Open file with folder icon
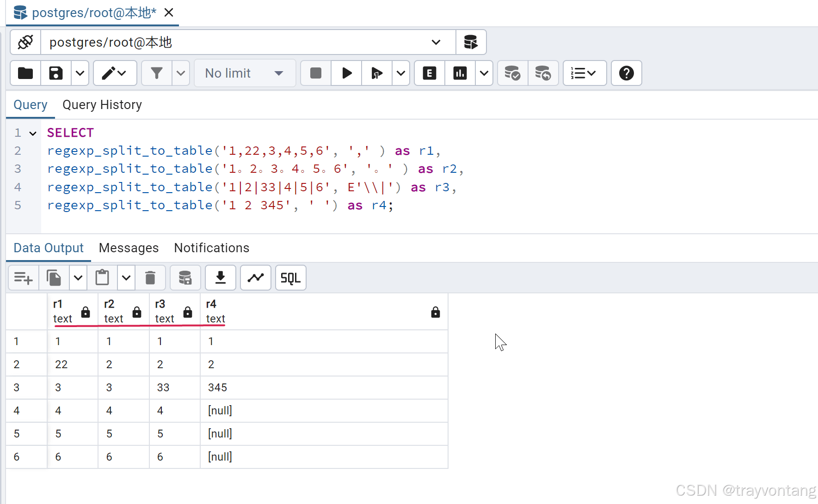This screenshot has width=818, height=504. (x=25, y=73)
